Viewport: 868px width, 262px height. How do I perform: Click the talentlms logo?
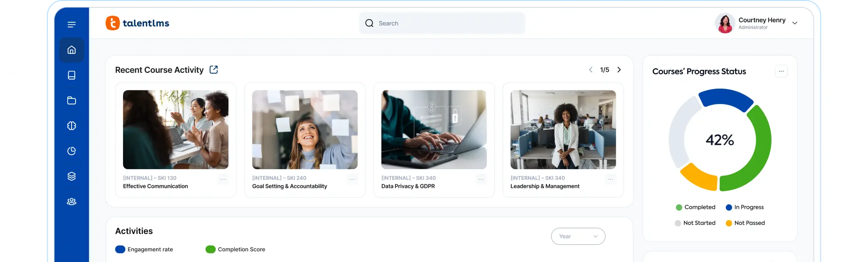point(138,23)
